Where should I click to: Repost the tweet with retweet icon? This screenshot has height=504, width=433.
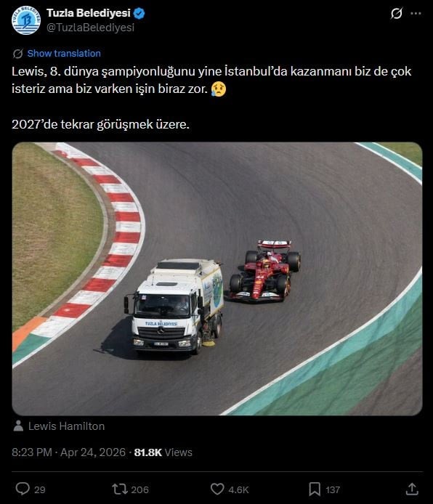point(120,489)
